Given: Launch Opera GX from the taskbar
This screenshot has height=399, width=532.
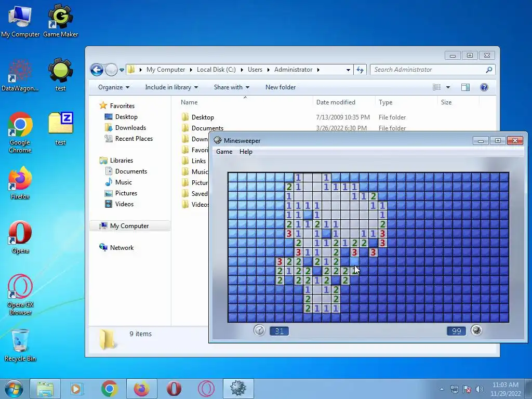Looking at the screenshot, I should click(206, 389).
